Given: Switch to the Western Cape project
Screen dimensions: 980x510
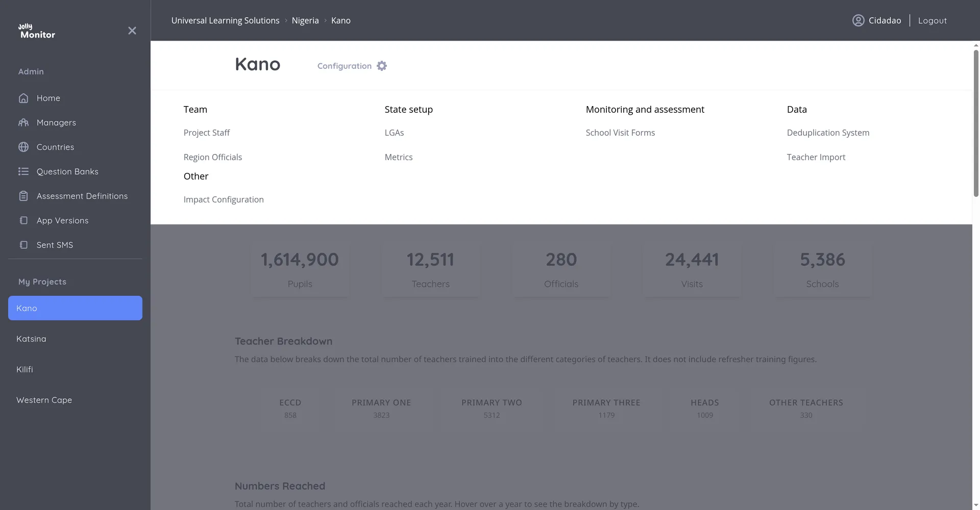Looking at the screenshot, I should point(75,400).
